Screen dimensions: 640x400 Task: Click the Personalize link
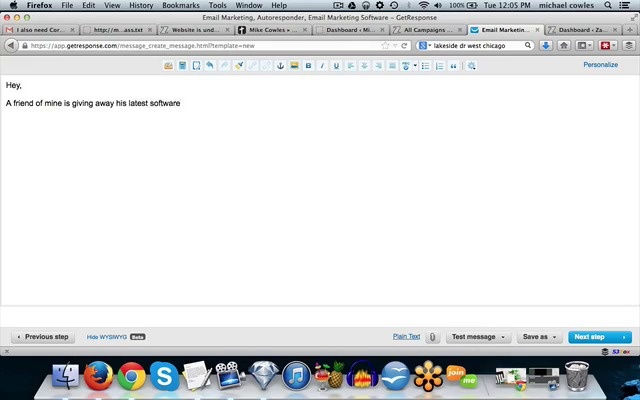point(600,64)
